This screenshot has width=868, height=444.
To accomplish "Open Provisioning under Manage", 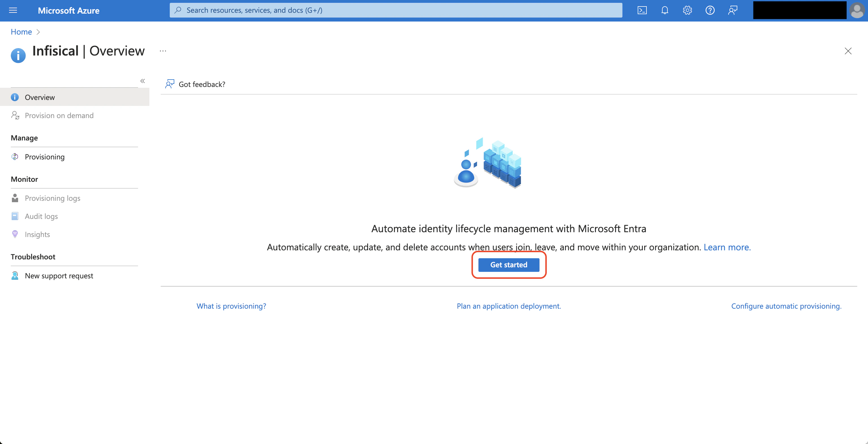I will click(74, 157).
